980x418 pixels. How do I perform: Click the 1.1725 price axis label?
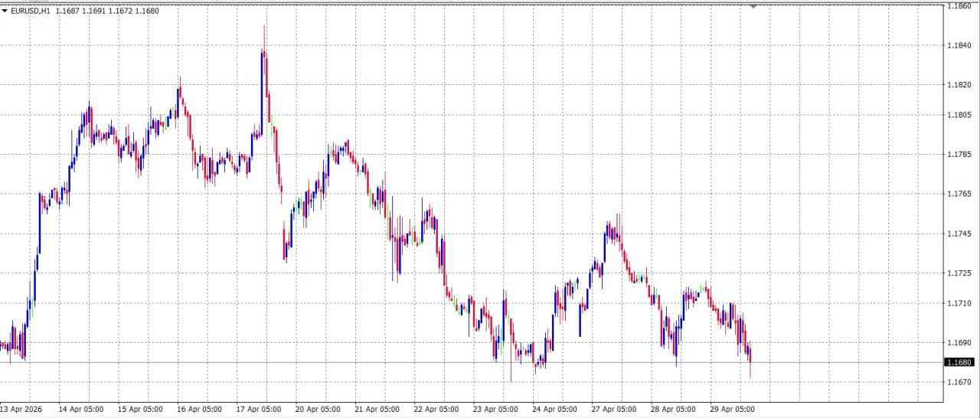959,273
